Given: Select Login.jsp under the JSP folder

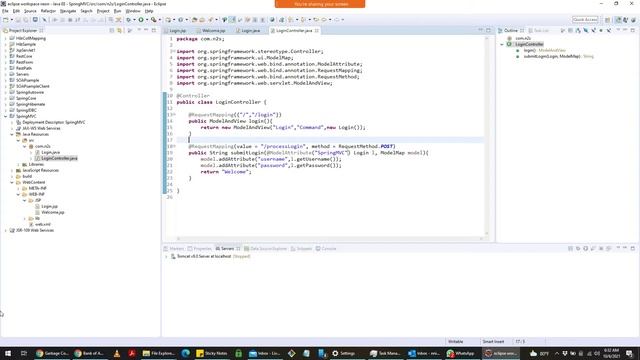Looking at the screenshot, I should coord(49,206).
